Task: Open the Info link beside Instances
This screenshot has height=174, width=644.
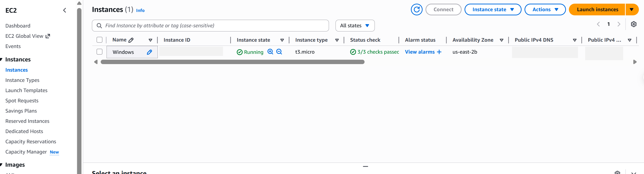Action: [x=140, y=10]
